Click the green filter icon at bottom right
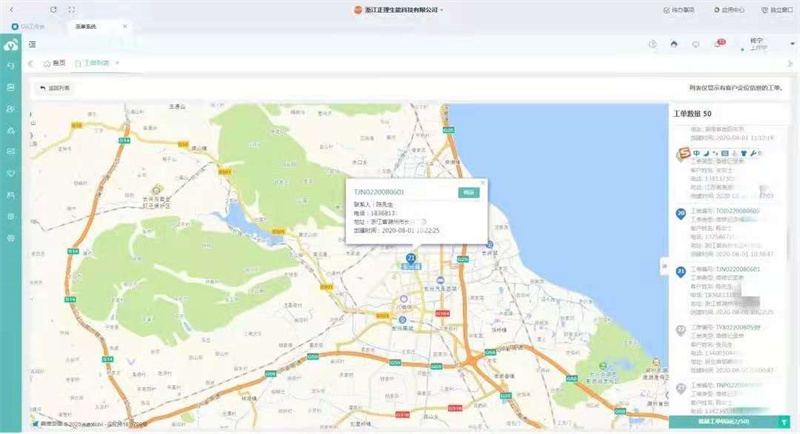The width and height of the screenshot is (800, 434). pos(784,422)
